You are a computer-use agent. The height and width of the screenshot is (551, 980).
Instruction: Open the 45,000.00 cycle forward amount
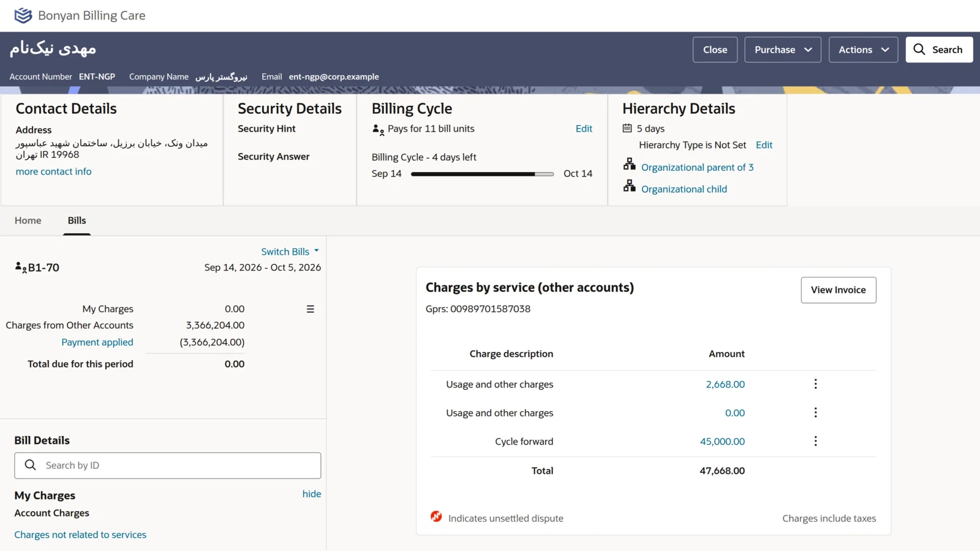pyautogui.click(x=723, y=441)
